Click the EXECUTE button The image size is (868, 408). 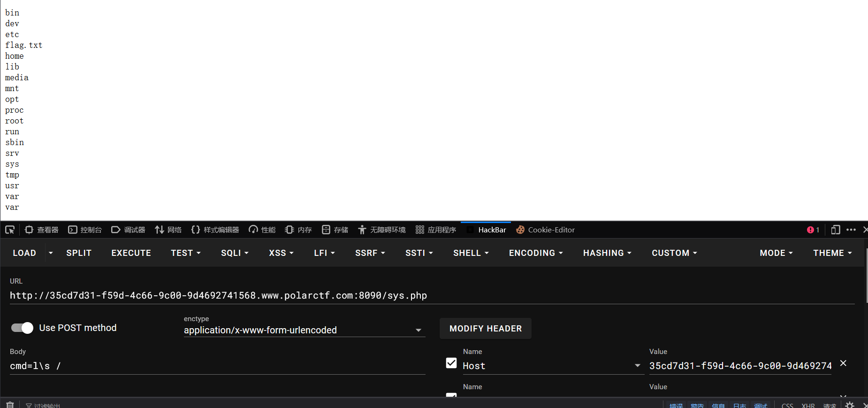point(131,253)
